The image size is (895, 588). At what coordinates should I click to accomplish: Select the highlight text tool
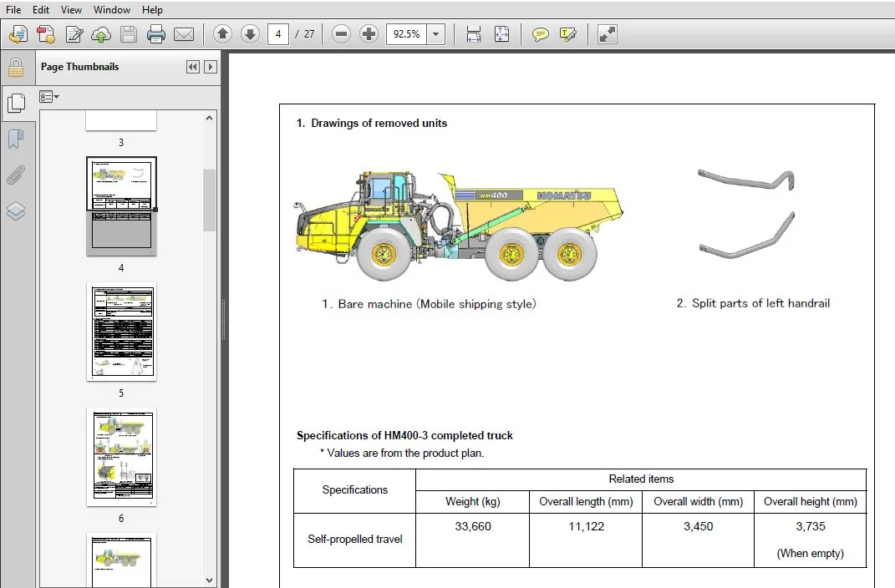568,34
